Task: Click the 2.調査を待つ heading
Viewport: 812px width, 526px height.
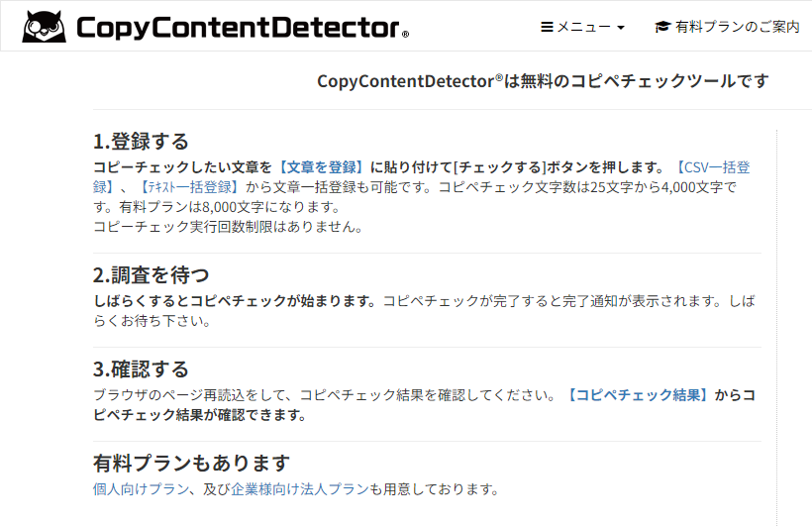Action: point(152,274)
